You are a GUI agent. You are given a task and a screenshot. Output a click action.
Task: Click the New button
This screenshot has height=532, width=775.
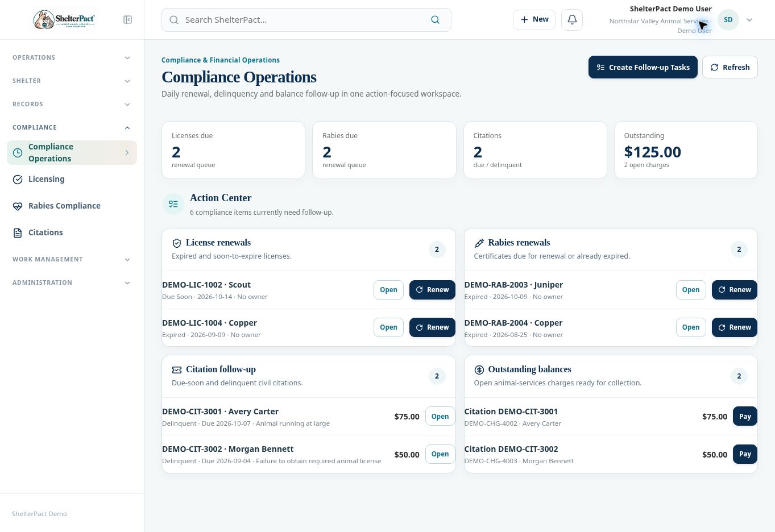point(534,20)
